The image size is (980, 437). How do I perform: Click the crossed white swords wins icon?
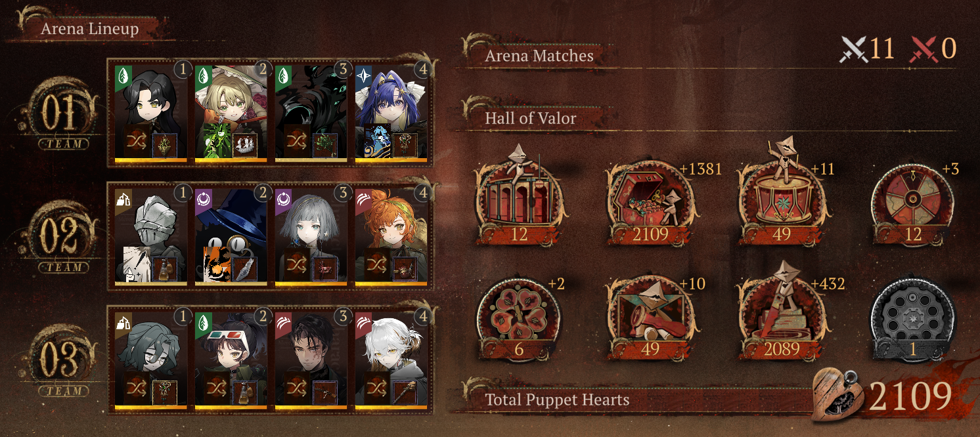[x=854, y=49]
